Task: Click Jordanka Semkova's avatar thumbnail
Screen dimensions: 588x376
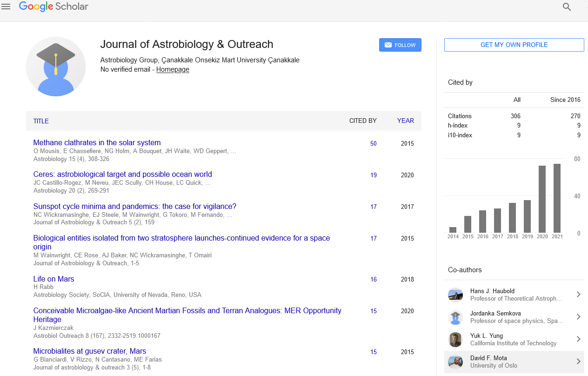Action: (x=455, y=317)
